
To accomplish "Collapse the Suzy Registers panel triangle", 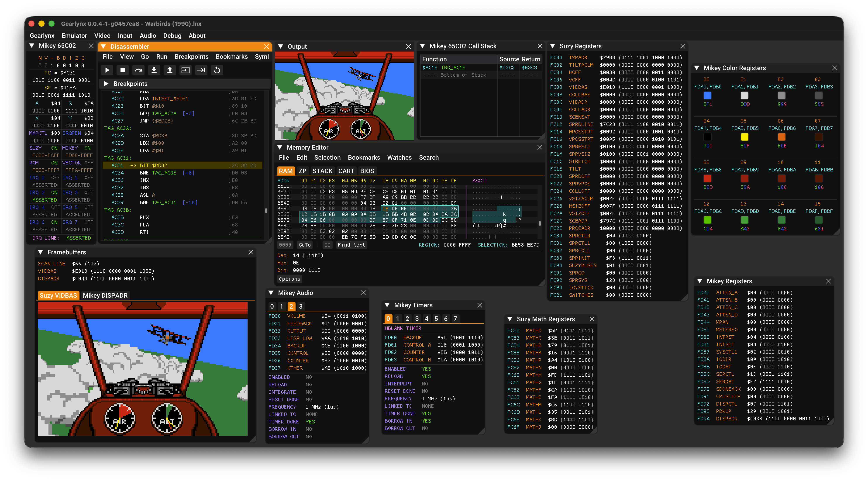I will point(553,46).
